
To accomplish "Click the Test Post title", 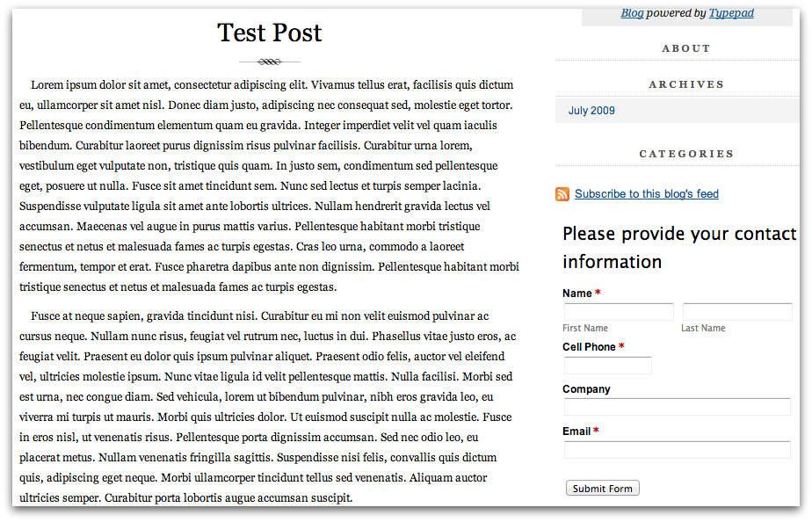I will pyautogui.click(x=269, y=33).
